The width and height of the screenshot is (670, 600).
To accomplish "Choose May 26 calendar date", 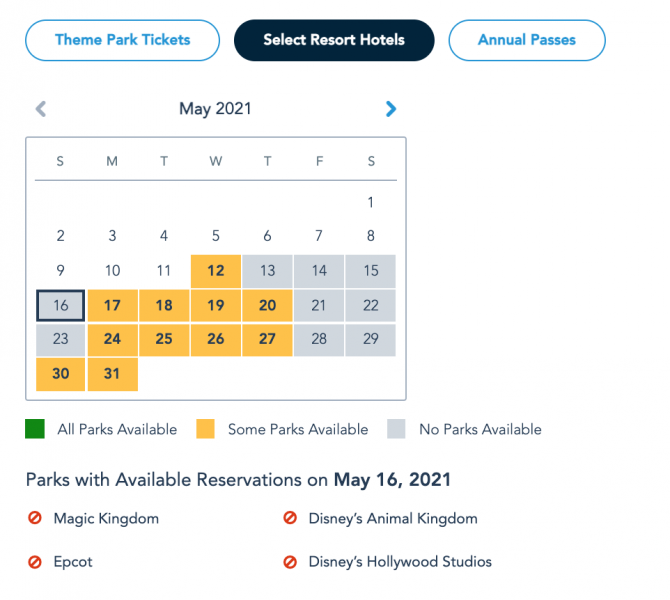I will click(x=215, y=339).
